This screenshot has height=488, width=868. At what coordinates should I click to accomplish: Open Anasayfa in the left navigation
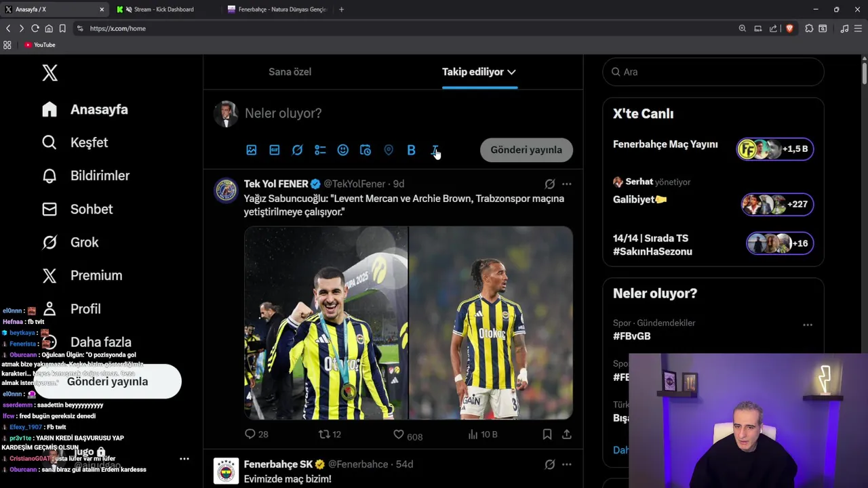[85, 110]
